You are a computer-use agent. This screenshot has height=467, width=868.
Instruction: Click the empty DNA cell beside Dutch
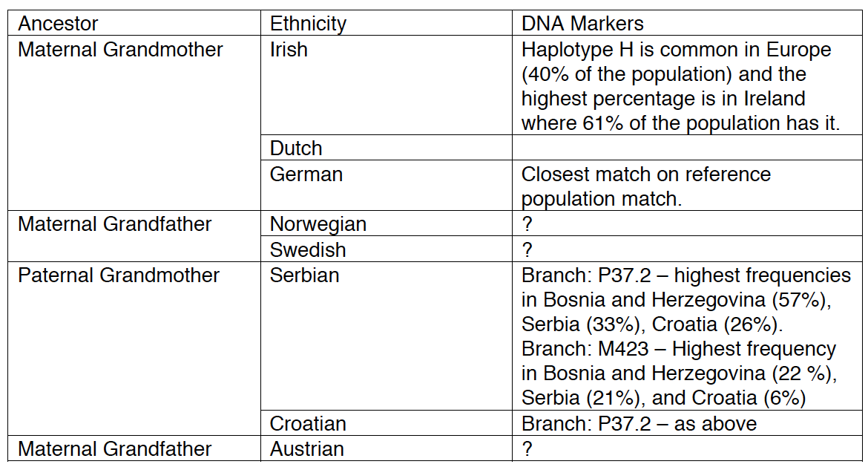pyautogui.click(x=687, y=148)
